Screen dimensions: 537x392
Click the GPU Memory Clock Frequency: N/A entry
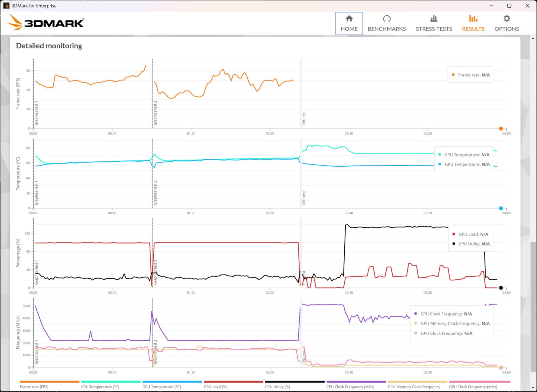(452, 323)
